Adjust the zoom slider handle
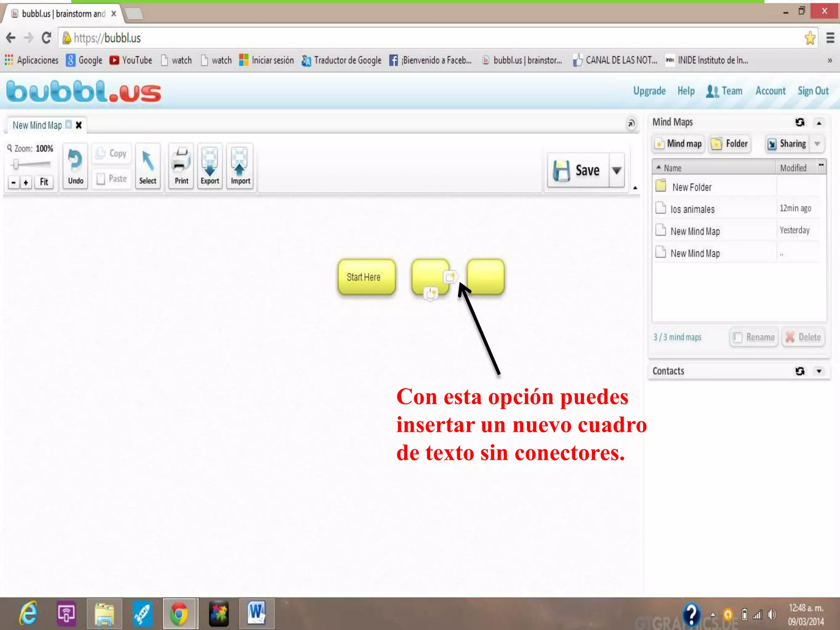The image size is (840, 630). tap(16, 164)
